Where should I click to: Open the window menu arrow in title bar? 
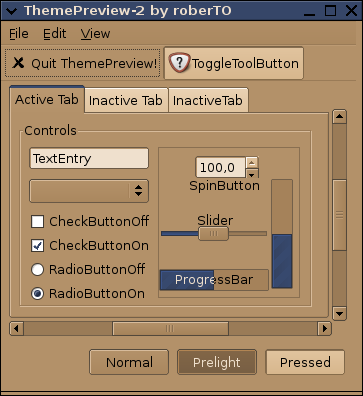coord(11,11)
